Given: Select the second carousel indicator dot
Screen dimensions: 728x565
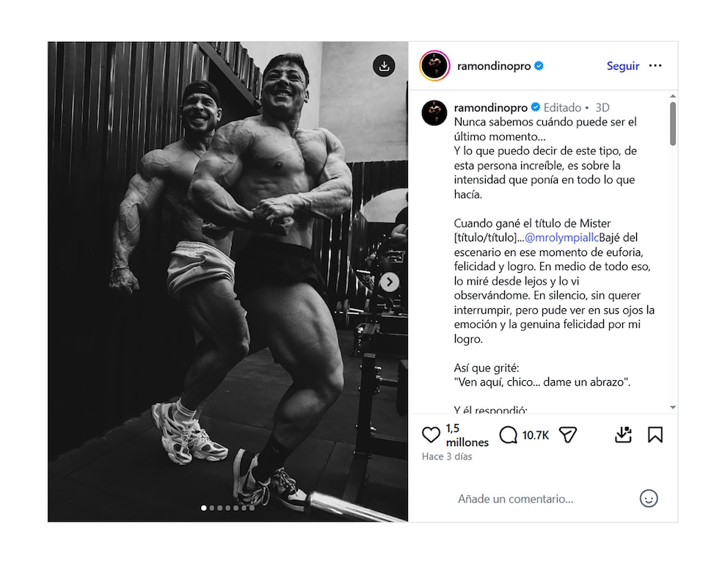Looking at the screenshot, I should 211,508.
